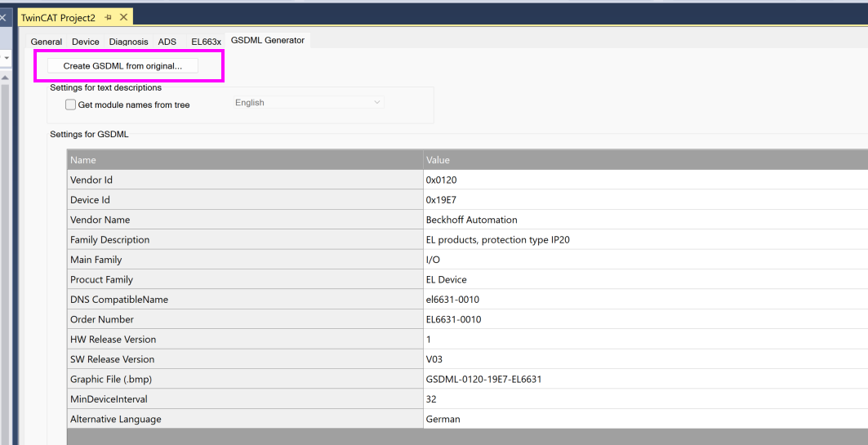Switch to the Device tab
Viewport: 868px width, 445px height.
tap(85, 42)
